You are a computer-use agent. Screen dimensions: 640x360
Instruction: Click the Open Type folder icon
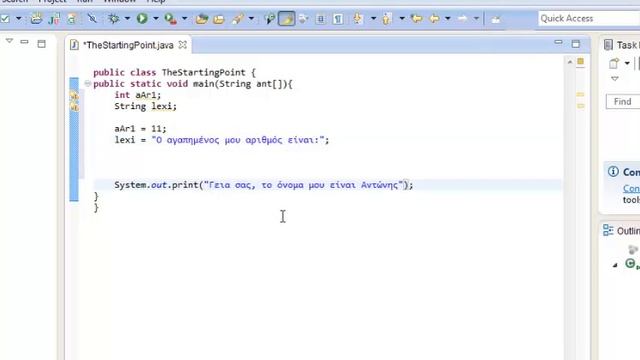click(202, 19)
